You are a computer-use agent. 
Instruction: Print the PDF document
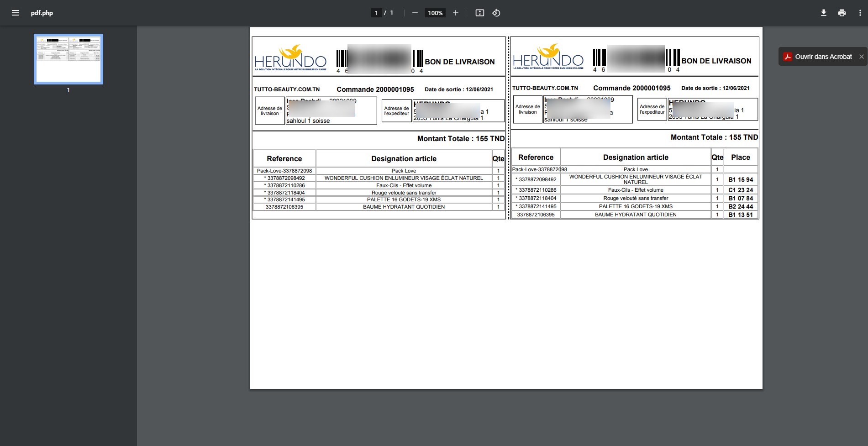tap(842, 13)
